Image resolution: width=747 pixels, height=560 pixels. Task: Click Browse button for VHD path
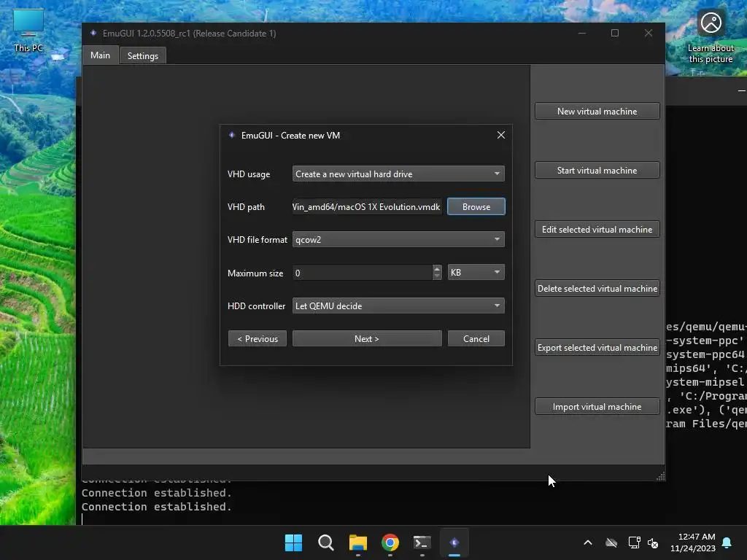tap(476, 206)
